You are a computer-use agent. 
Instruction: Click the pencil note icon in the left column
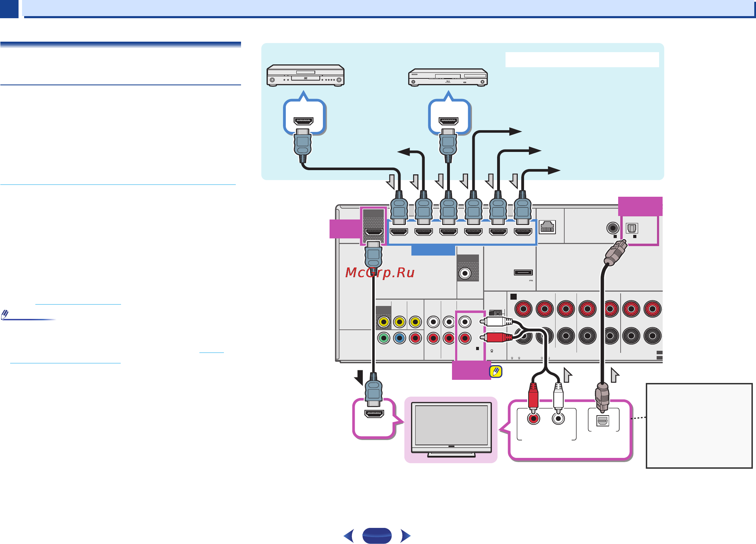click(5, 315)
